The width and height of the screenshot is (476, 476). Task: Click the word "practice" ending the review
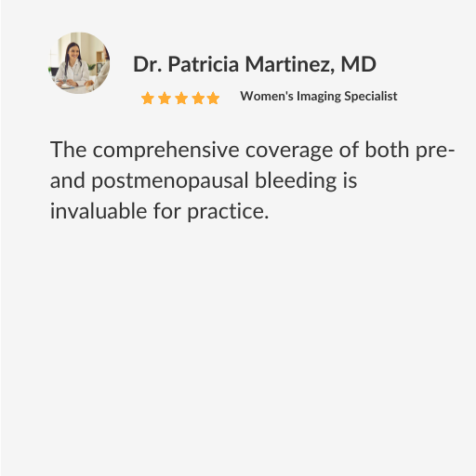coord(228,212)
